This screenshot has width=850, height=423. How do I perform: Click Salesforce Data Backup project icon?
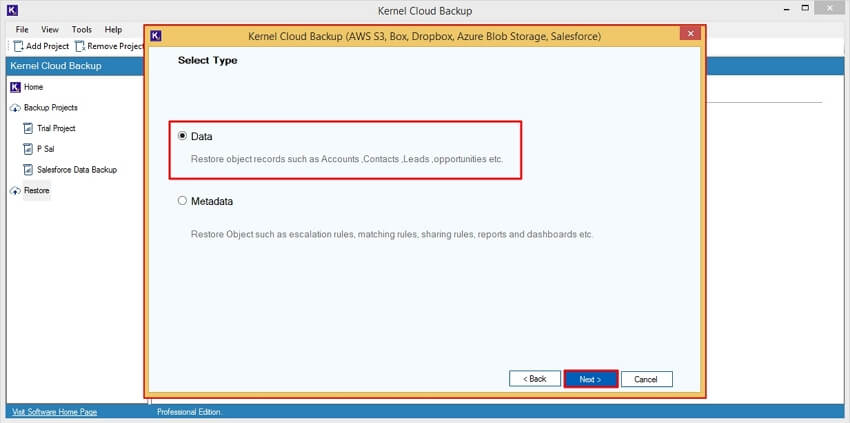tap(28, 169)
